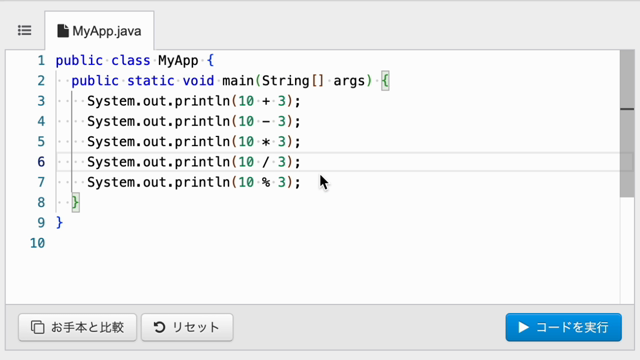Image resolution: width=640 pixels, height=360 pixels.
Task: Click the percent operator on line 7
Action: pos(266,182)
